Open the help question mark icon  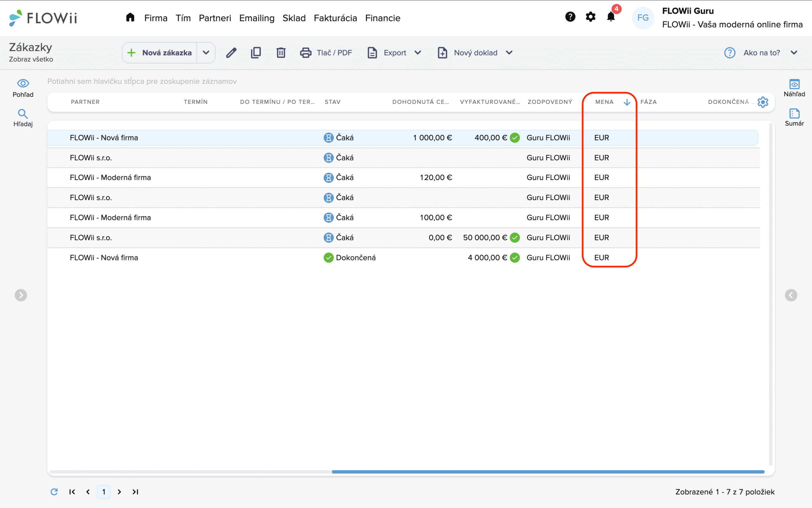(570, 17)
